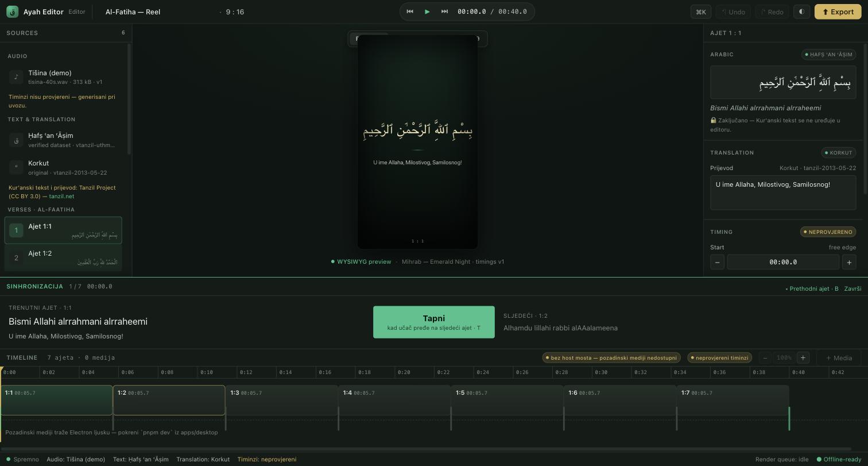Zoom out the timeline with minus button

point(765,357)
